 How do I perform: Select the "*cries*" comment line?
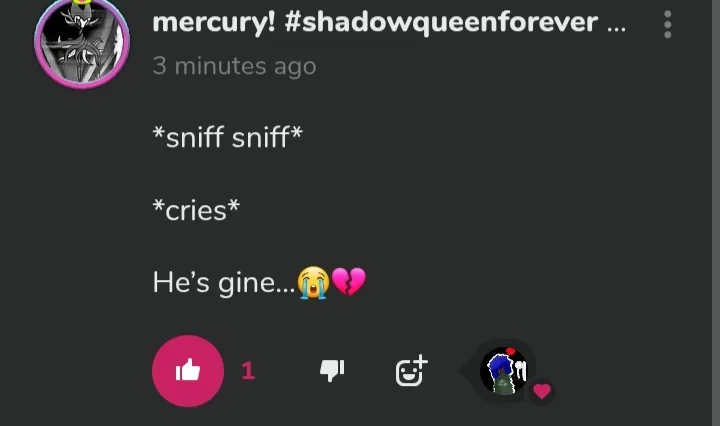[196, 210]
